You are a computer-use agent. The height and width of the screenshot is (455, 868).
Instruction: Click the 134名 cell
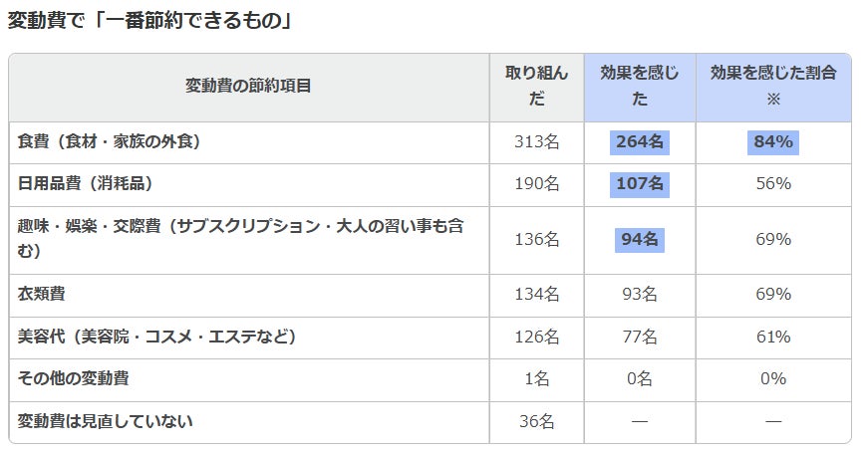point(536,295)
